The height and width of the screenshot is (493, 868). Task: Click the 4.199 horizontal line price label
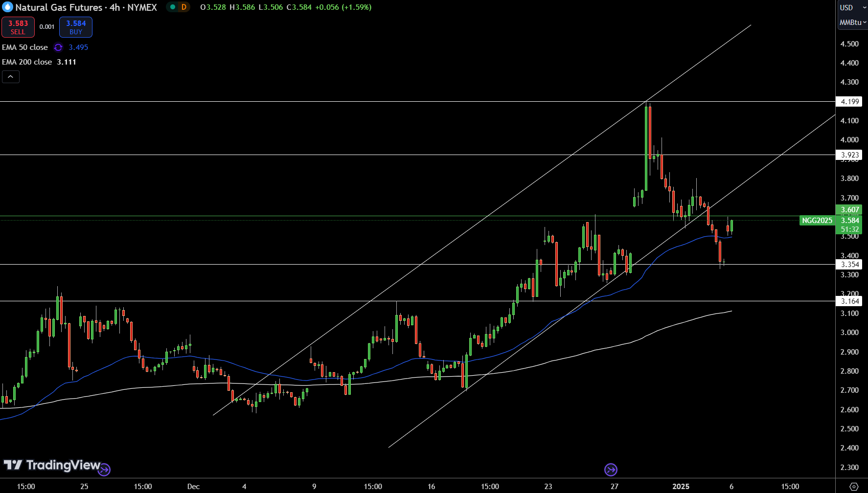click(x=849, y=102)
